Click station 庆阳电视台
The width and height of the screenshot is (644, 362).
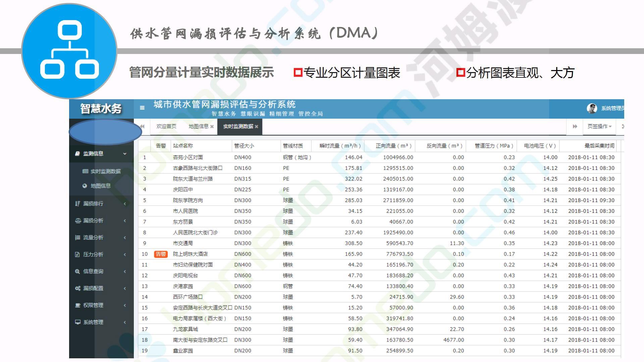click(x=185, y=275)
